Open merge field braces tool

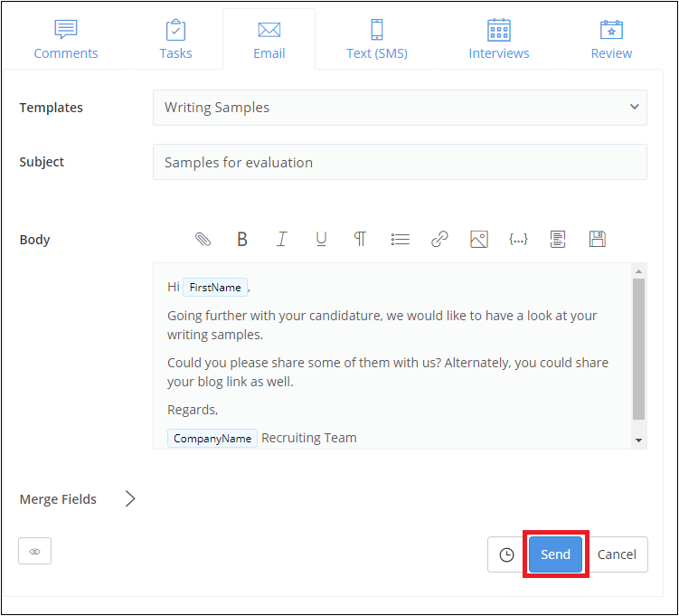(518, 240)
